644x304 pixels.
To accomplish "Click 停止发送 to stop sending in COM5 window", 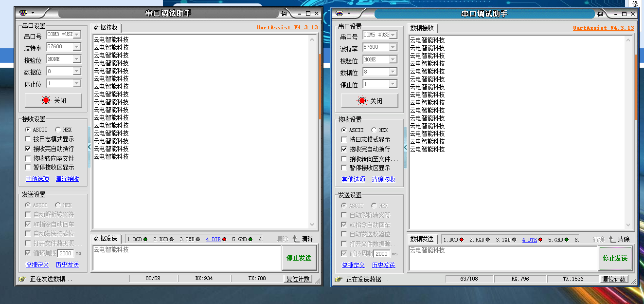I will pos(615,258).
